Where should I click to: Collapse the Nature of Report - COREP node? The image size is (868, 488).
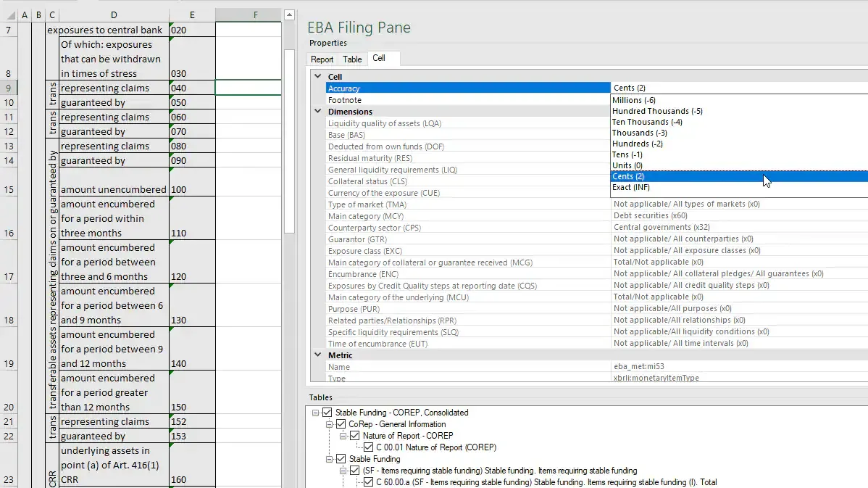click(x=343, y=436)
